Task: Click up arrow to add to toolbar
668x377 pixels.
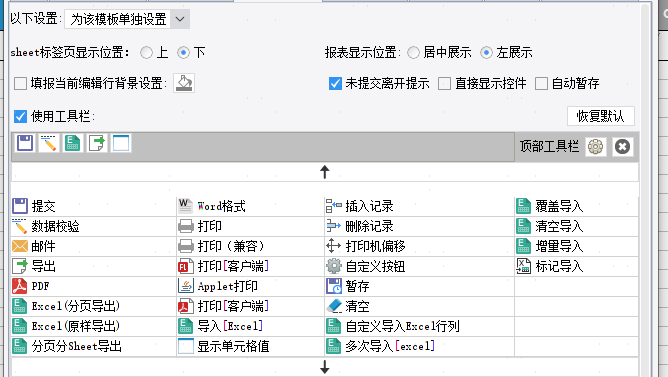Action: pyautogui.click(x=325, y=172)
